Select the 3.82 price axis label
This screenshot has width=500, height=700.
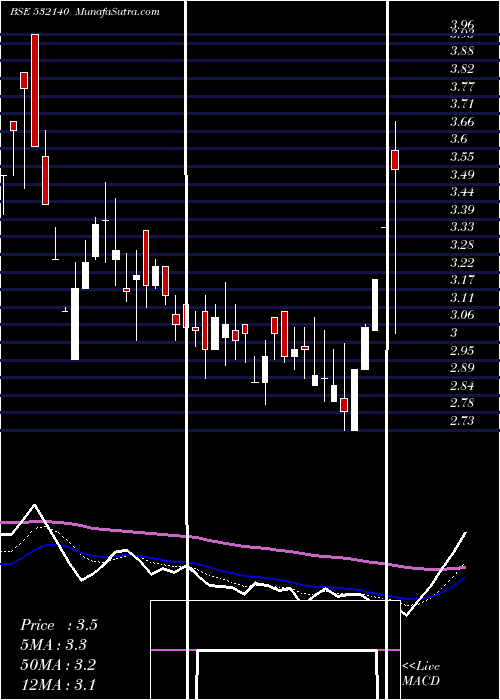click(462, 69)
